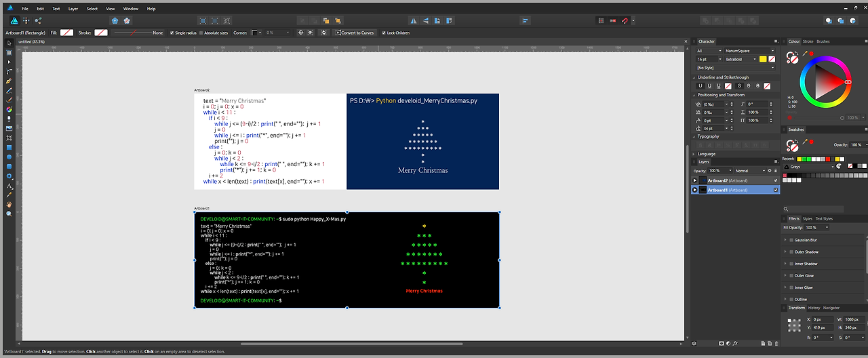
Task: Toggle the Absolute sizes checkbox
Action: pos(201,33)
